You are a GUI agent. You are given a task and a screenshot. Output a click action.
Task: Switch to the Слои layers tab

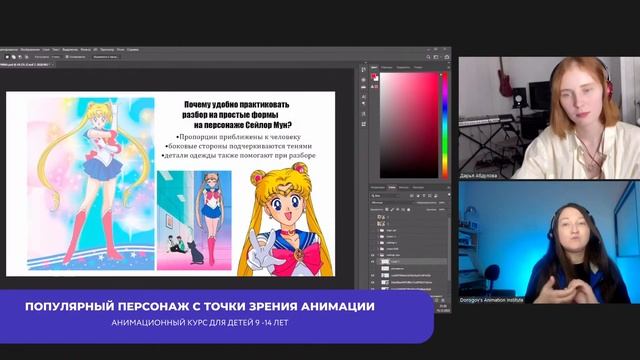[392, 187]
